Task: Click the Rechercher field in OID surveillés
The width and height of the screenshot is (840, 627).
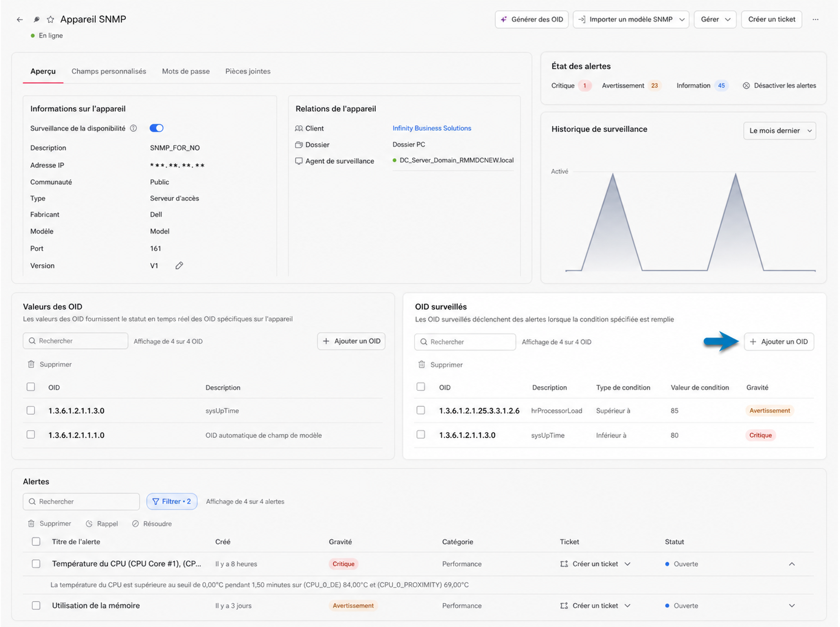Action: (x=465, y=342)
